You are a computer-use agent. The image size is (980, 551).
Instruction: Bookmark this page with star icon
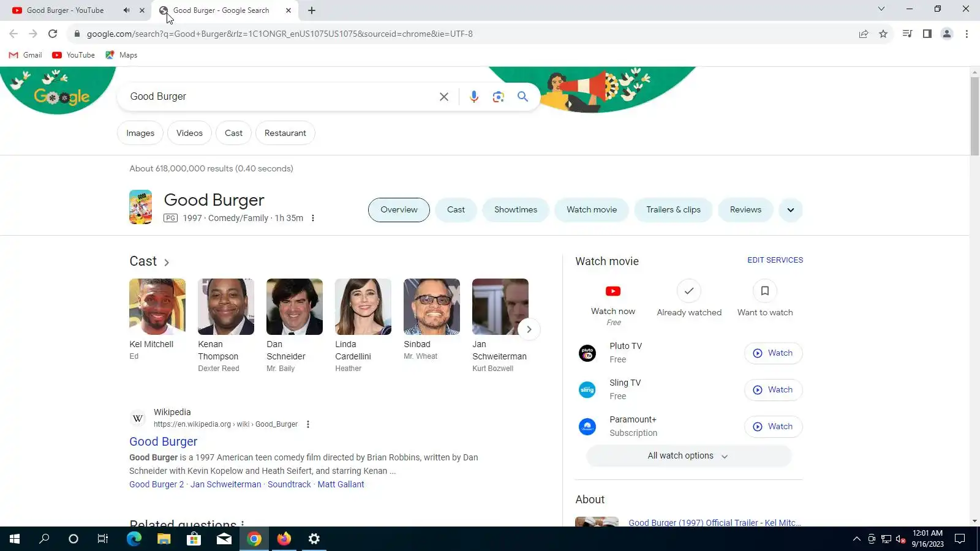(883, 34)
